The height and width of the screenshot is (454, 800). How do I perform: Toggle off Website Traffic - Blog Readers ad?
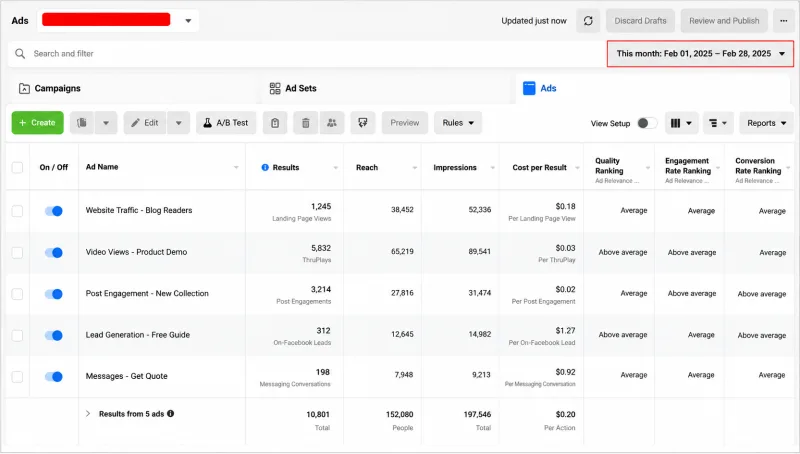54,211
